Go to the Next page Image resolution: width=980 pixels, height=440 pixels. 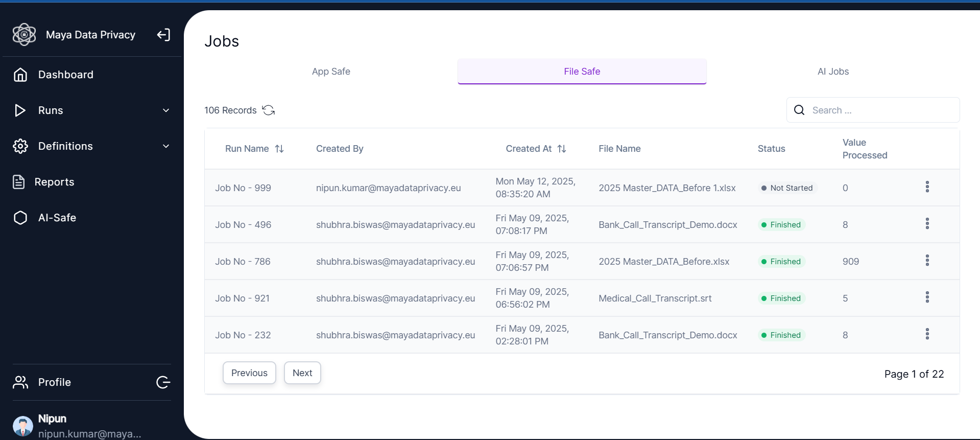click(x=302, y=373)
